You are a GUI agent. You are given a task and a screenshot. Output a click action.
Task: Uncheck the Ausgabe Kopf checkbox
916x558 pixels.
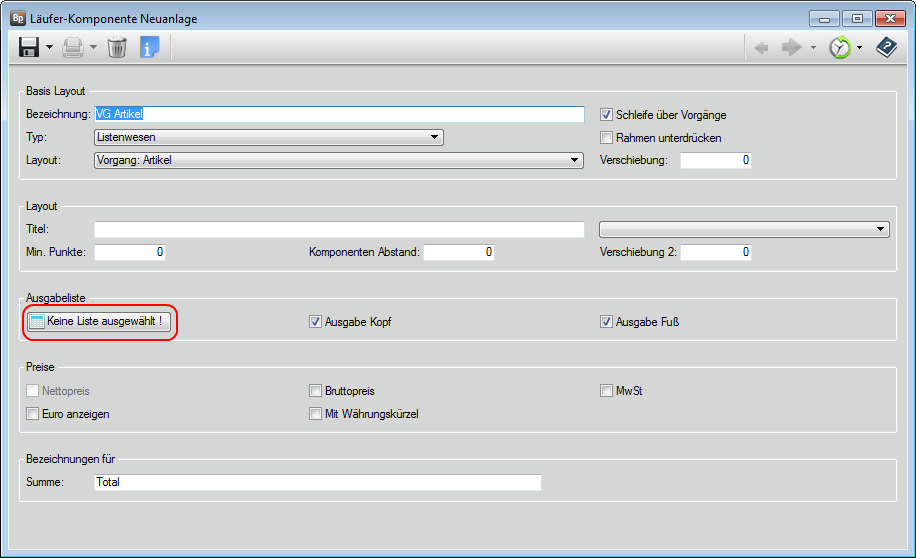(315, 321)
